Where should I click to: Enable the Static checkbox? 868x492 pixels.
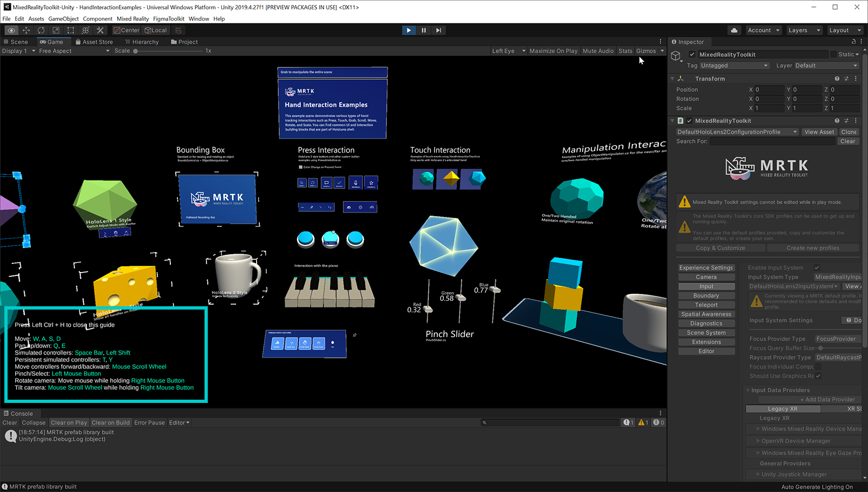tap(833, 54)
